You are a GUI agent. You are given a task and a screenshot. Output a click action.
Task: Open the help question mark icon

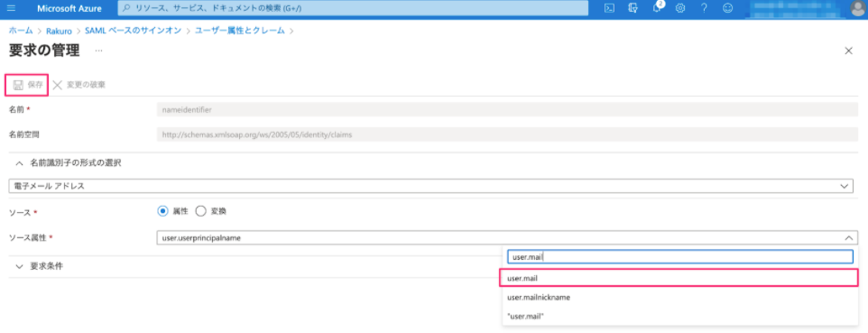[704, 8]
